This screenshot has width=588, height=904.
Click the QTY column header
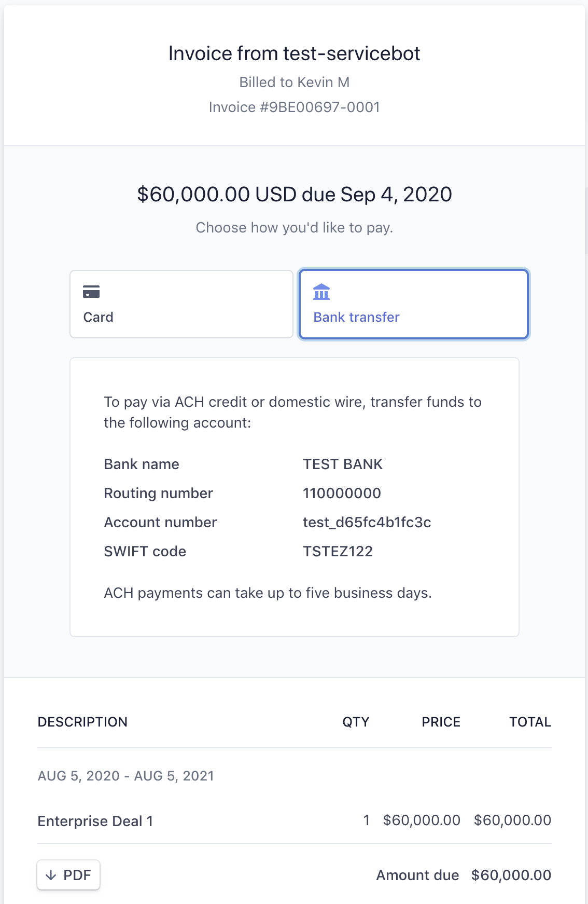click(356, 722)
